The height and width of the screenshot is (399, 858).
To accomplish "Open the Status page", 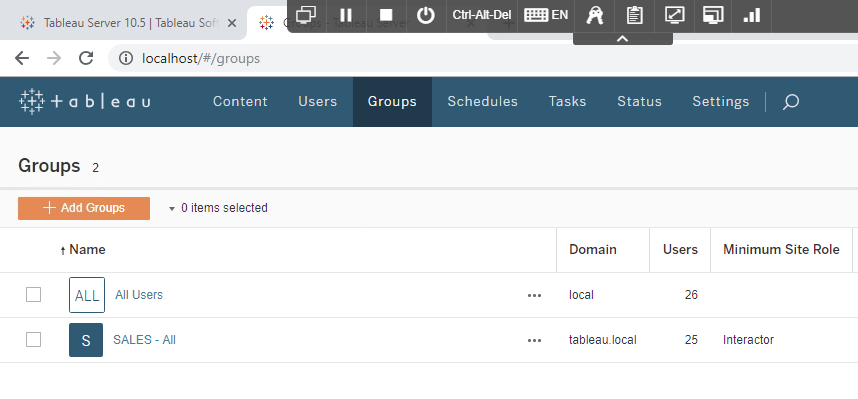I will [x=639, y=102].
